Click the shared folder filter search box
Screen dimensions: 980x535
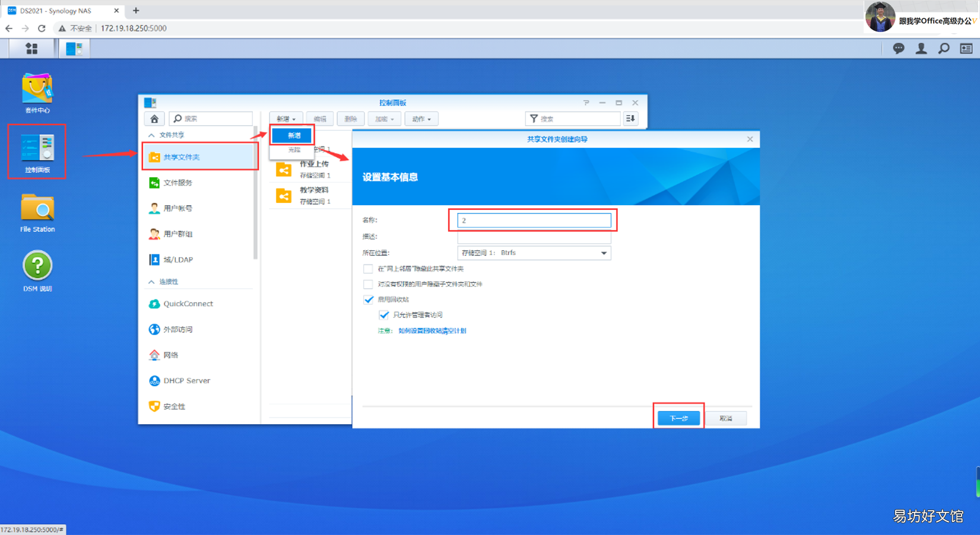[x=573, y=119]
